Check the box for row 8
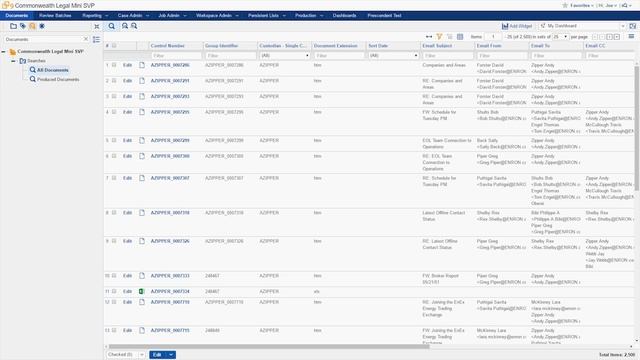640x360 pixels. 114,213
